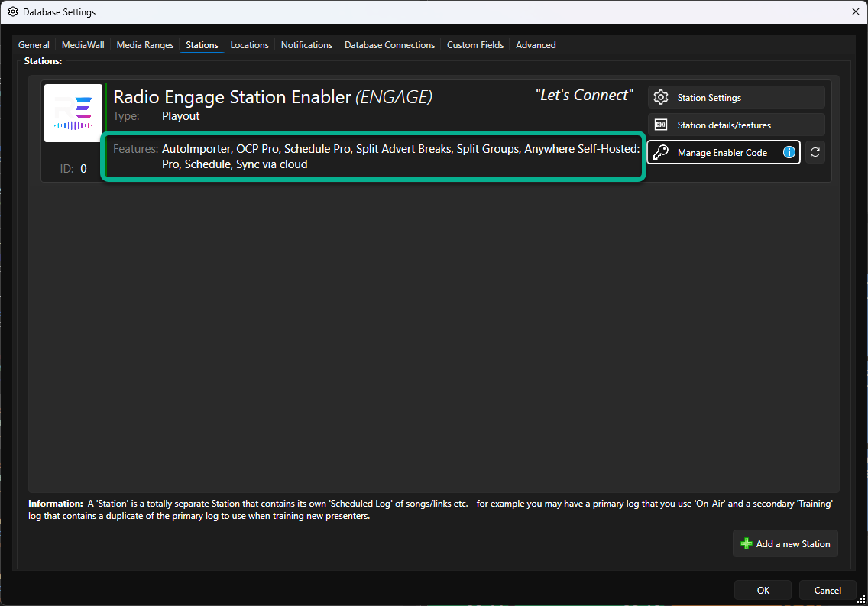
Task: Click the blue info icon on Manage Enabler Code
Action: pos(789,152)
